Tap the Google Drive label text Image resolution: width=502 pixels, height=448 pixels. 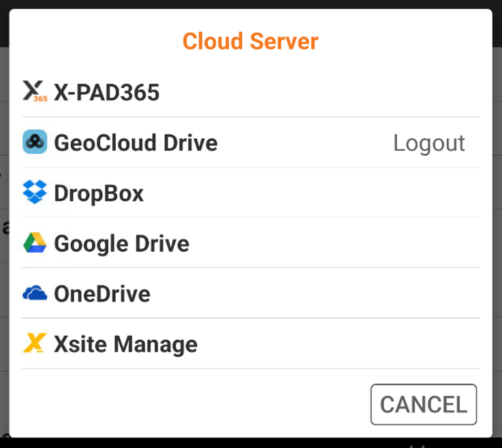point(121,243)
